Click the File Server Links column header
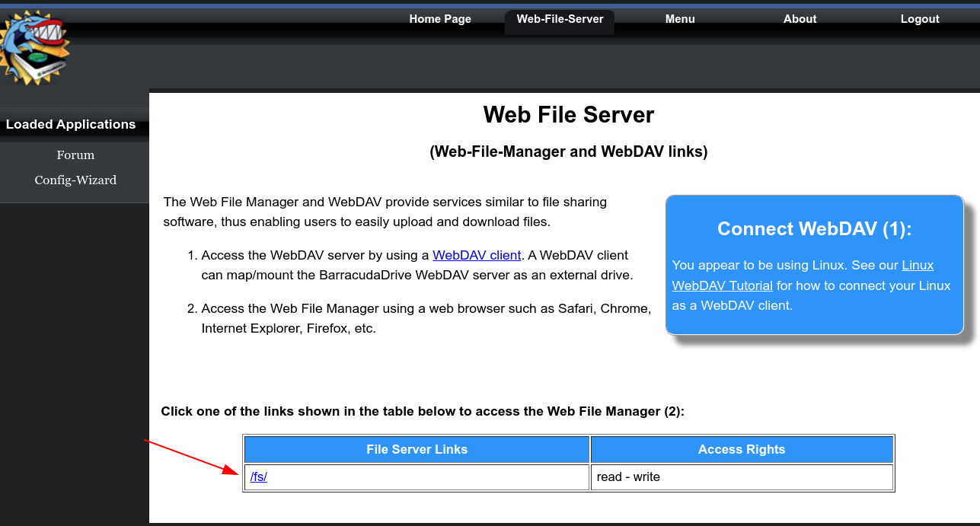Screen dimensions: 980x526 click(x=417, y=449)
